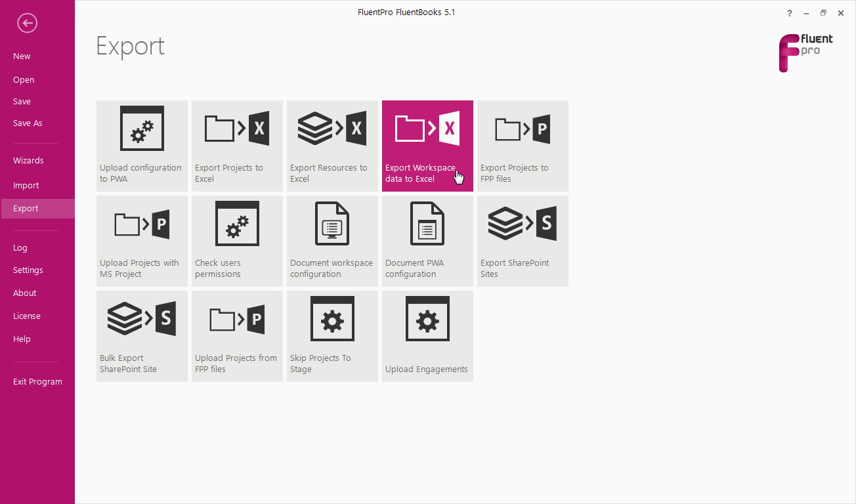856x504 pixels.
Task: Click 'Document PWA configuration' label
Action: [x=415, y=268]
